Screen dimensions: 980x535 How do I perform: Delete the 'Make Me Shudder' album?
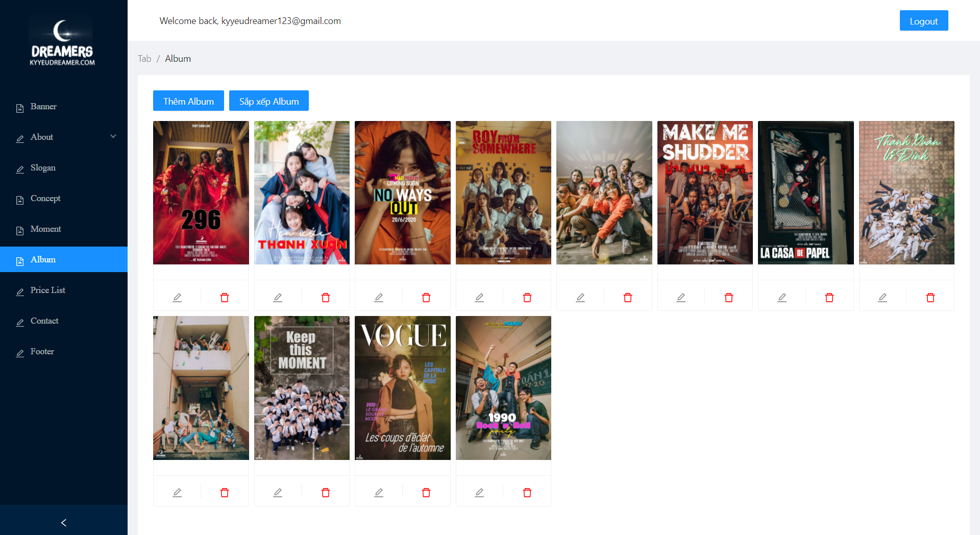(x=729, y=297)
